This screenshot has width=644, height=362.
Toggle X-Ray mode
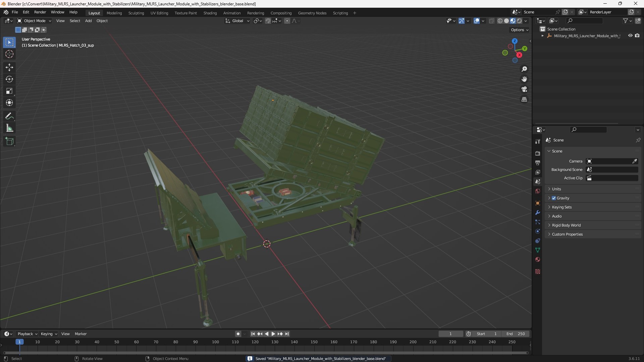point(492,21)
